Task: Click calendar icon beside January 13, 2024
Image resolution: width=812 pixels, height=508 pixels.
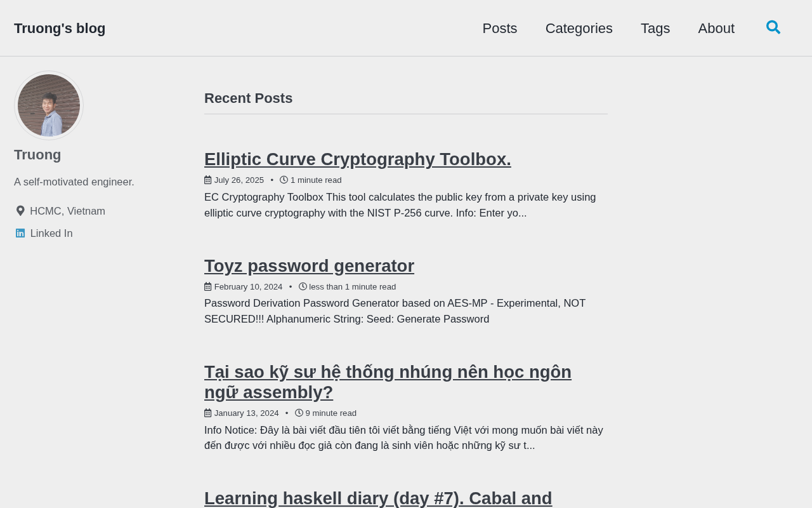Action: [207, 413]
